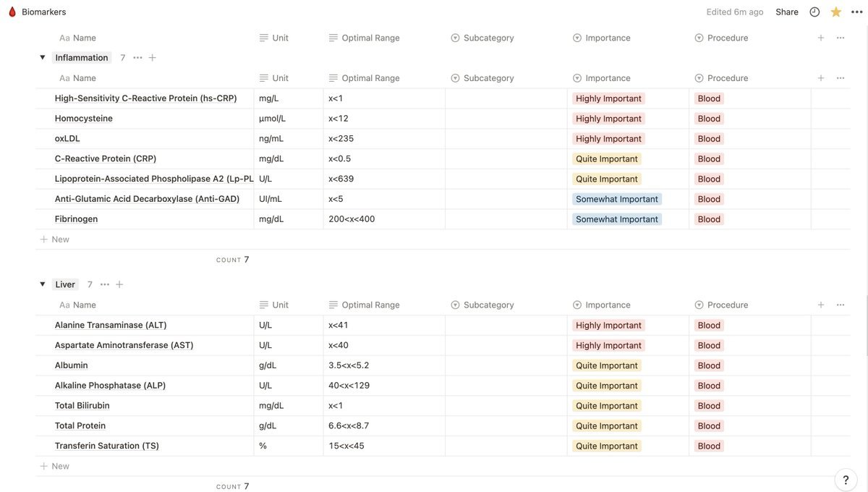Collapse the Liver group
Viewport: 868px width, 492px height.
coord(43,285)
